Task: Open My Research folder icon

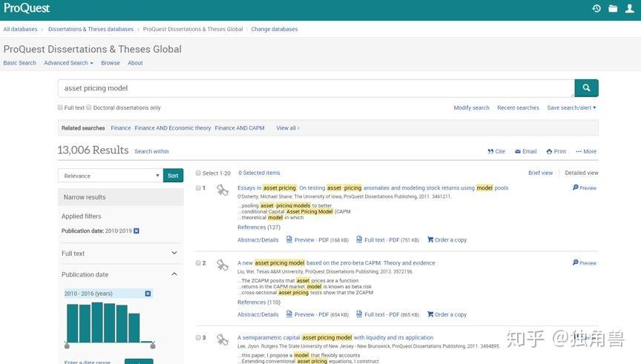Action: pos(613,9)
